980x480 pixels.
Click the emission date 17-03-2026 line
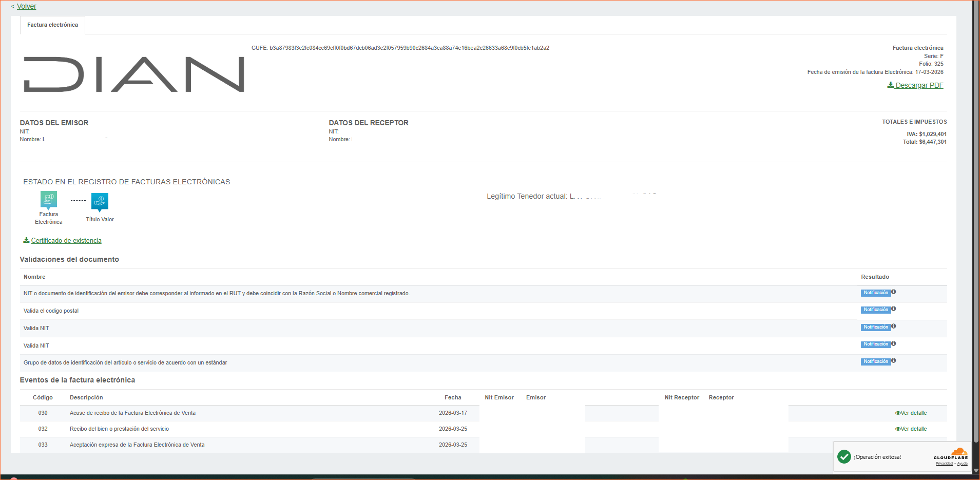(875, 72)
